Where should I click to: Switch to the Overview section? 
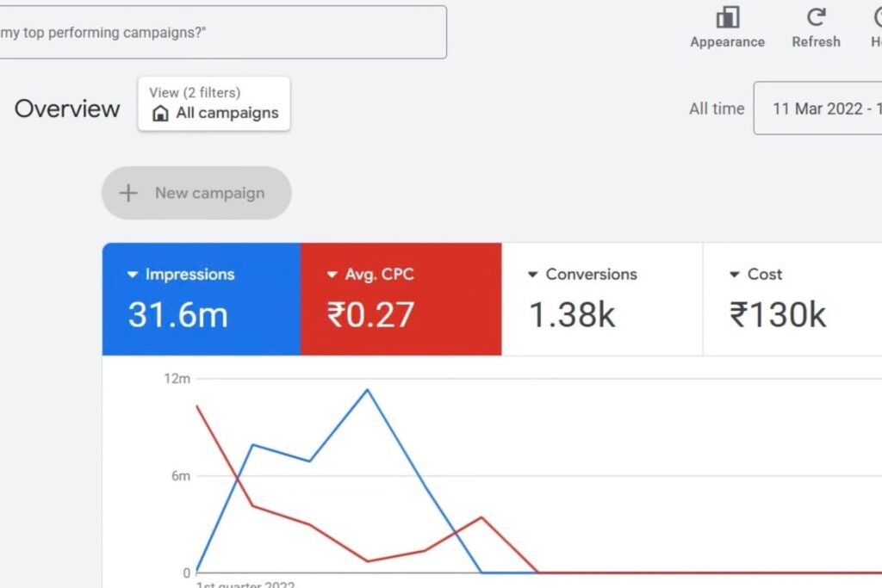click(67, 108)
